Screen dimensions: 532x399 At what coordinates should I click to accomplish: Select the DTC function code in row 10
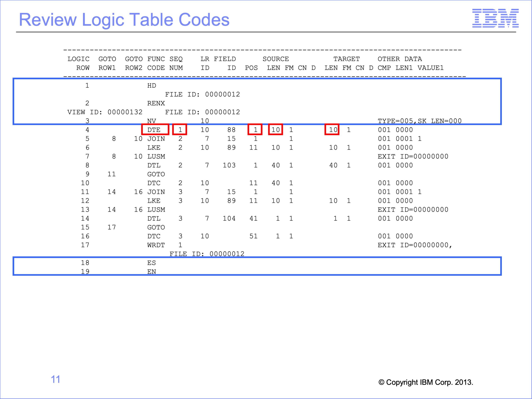pos(154,183)
